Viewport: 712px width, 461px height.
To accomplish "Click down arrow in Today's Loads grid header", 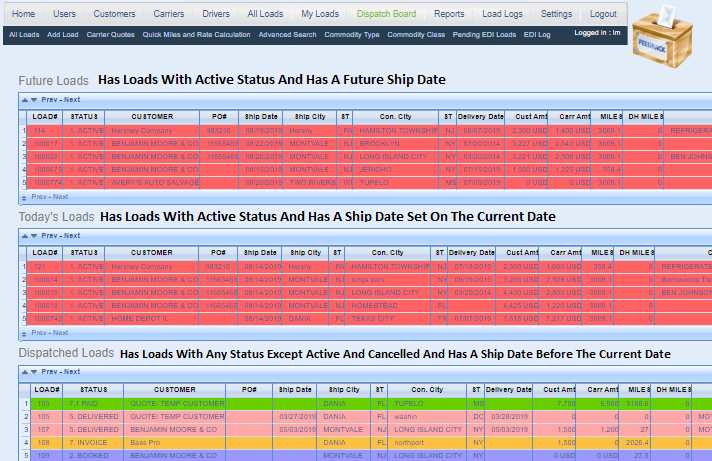I will 35,236.
